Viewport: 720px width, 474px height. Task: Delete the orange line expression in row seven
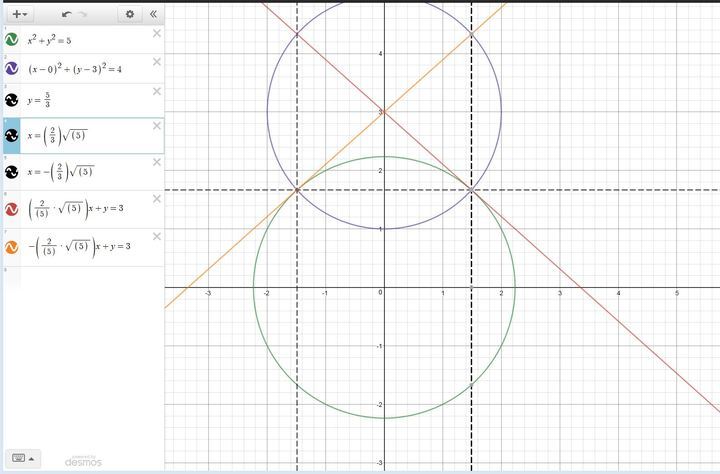[x=156, y=236]
